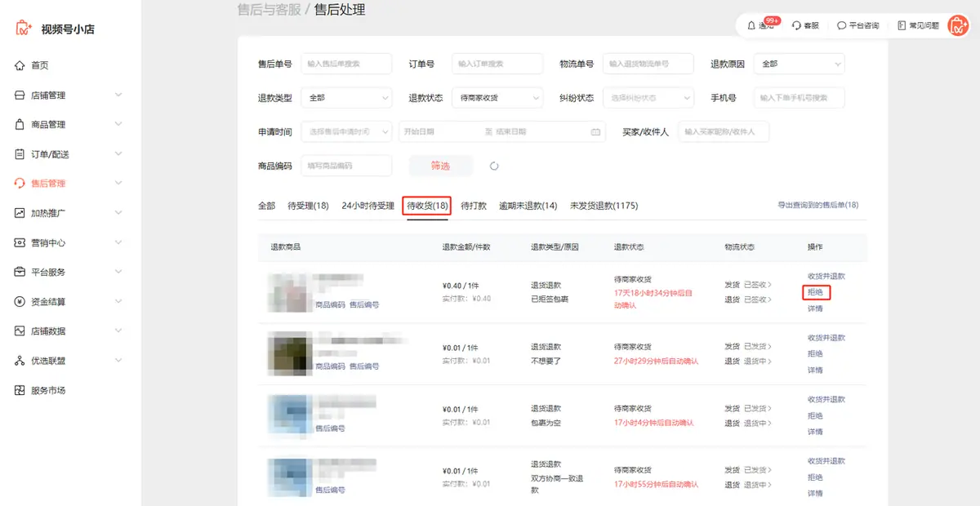The height and width of the screenshot is (506, 980).
Task: Open 商品管理 bag icon in sidebar
Action: point(20,125)
